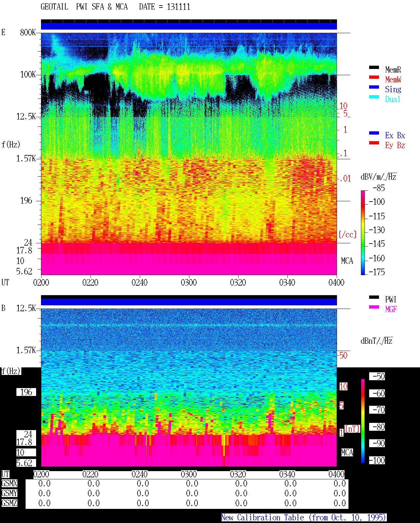Open the New Calibration Table note
This screenshot has height=523, width=420.
click(x=304, y=518)
